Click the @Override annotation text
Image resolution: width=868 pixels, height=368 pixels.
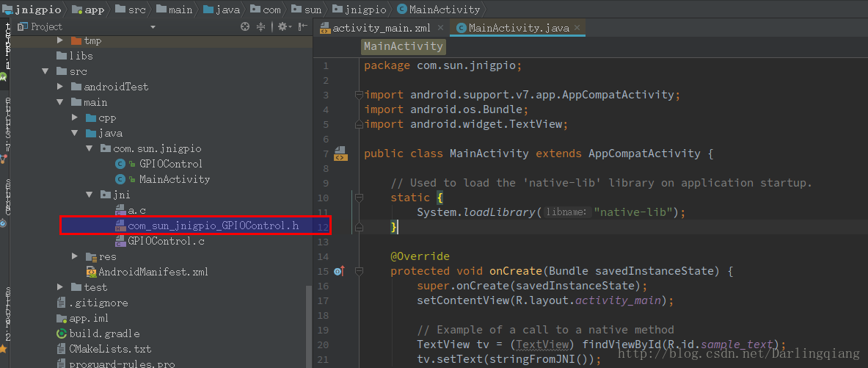pyautogui.click(x=420, y=256)
